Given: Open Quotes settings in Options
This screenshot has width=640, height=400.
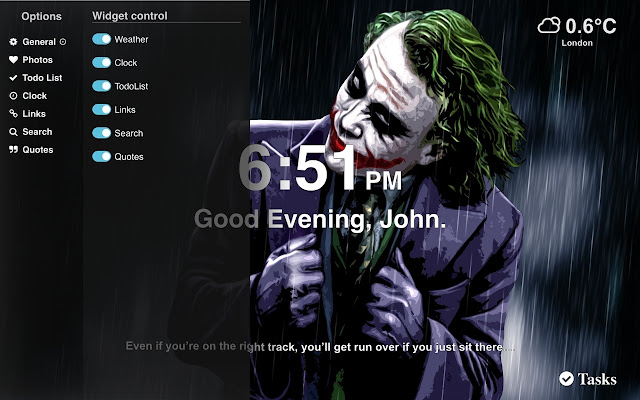Looking at the screenshot, I should [38, 150].
